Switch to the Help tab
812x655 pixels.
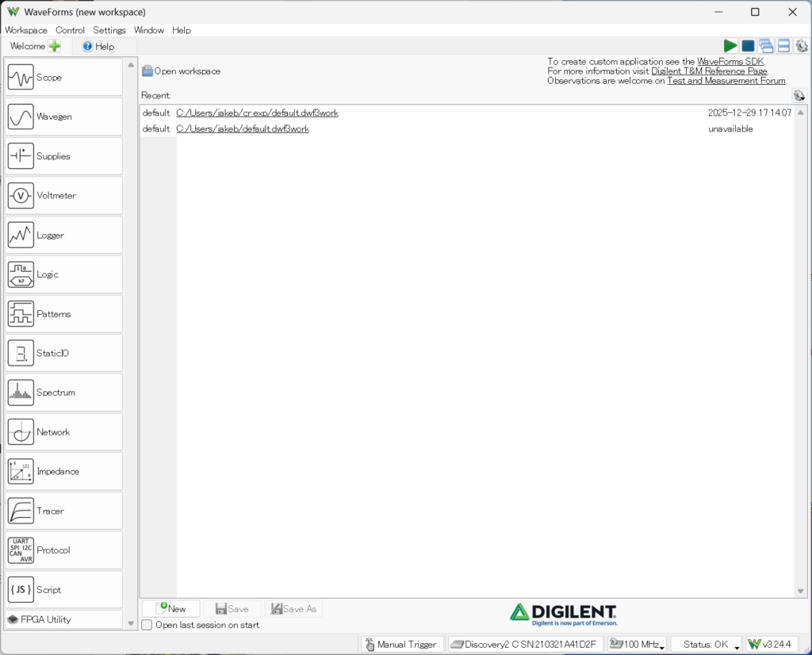pos(98,47)
